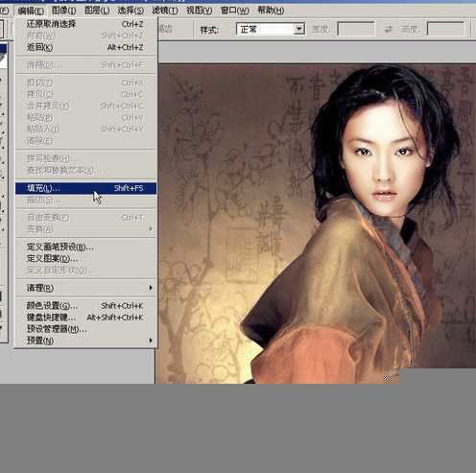Choose 还原取消选择 from the Edit menu
The image size is (476, 473).
(85, 24)
